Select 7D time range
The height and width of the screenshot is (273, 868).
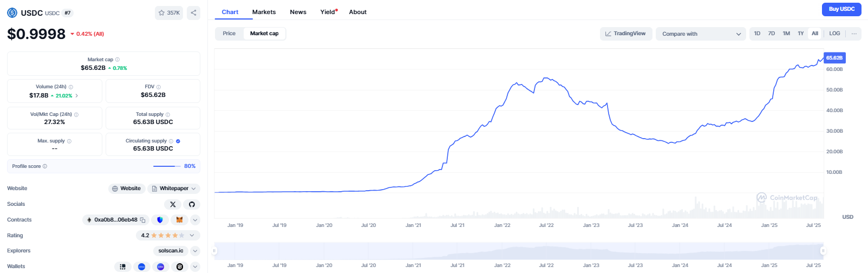pyautogui.click(x=772, y=34)
